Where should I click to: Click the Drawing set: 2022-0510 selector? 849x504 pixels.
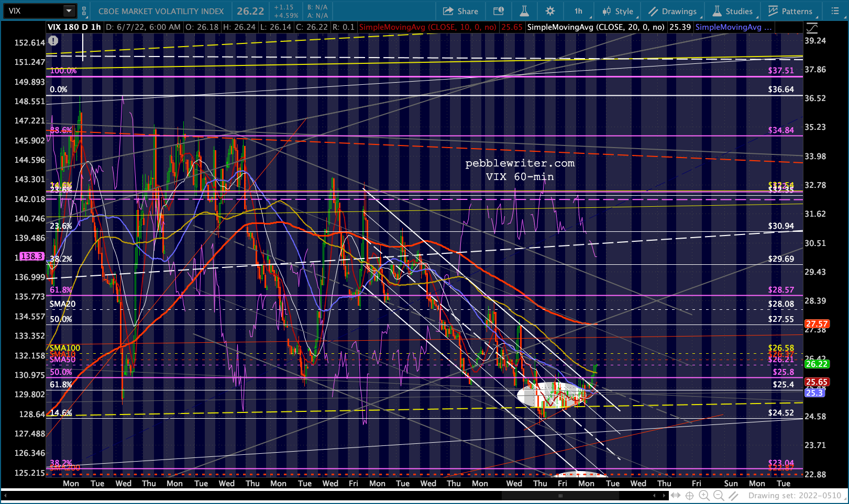point(795,495)
